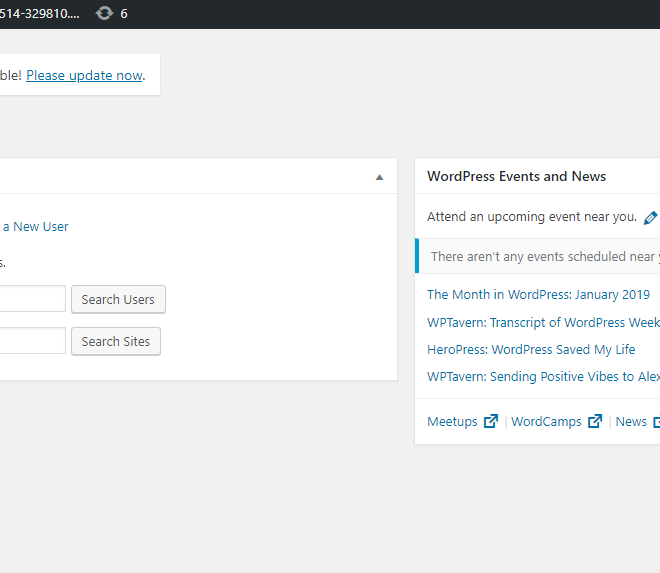
Task: Focus the input field beside Search Sites
Action: [32, 341]
